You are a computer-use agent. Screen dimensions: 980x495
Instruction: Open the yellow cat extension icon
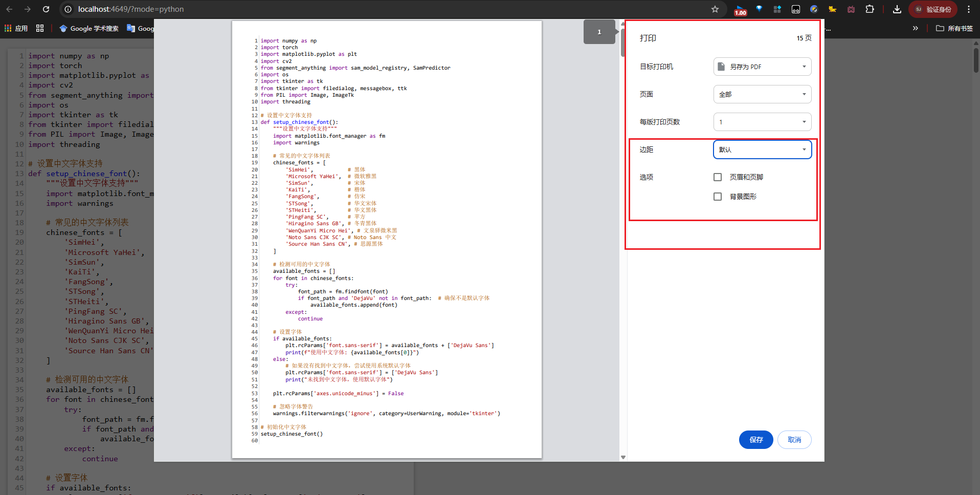[x=833, y=9]
